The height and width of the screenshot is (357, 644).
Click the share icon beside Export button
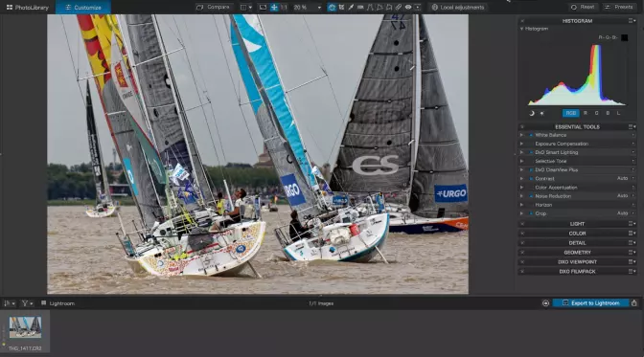point(634,303)
